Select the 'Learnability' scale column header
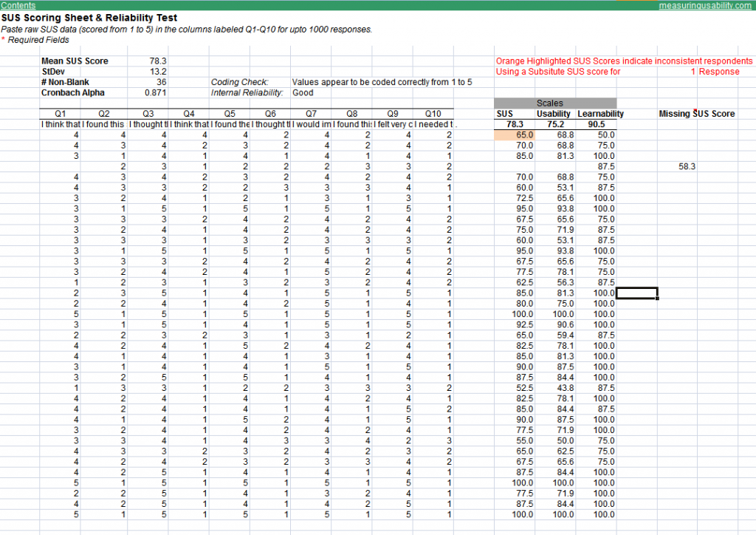 click(600, 114)
